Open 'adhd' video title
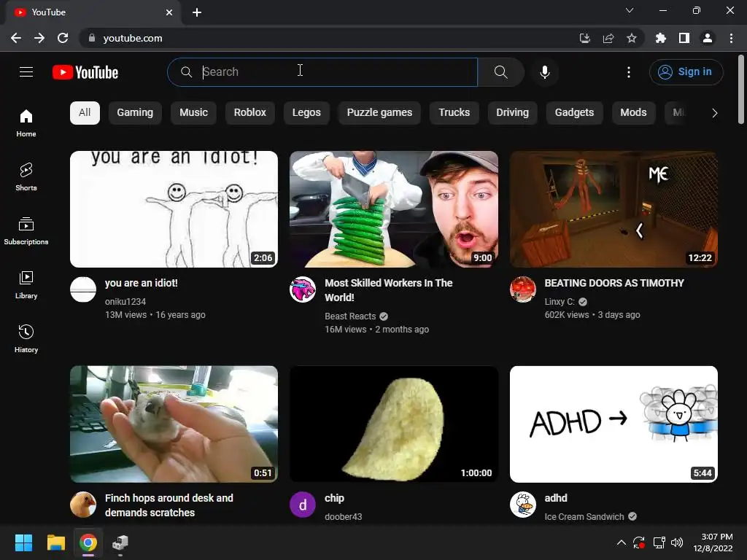Screen dimensions: 747x560 (x=556, y=498)
